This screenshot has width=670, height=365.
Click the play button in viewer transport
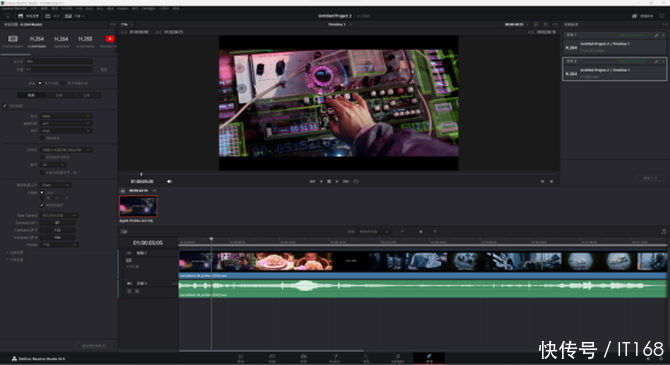click(x=337, y=182)
